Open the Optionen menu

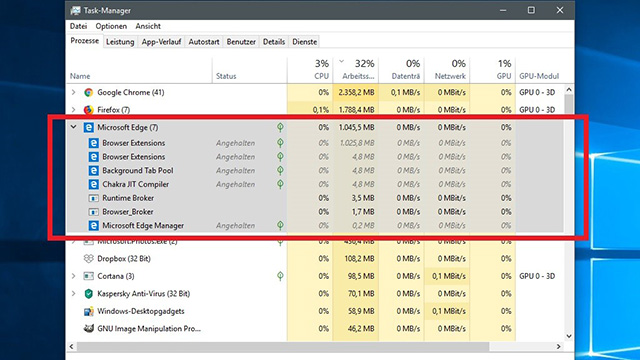(x=111, y=26)
